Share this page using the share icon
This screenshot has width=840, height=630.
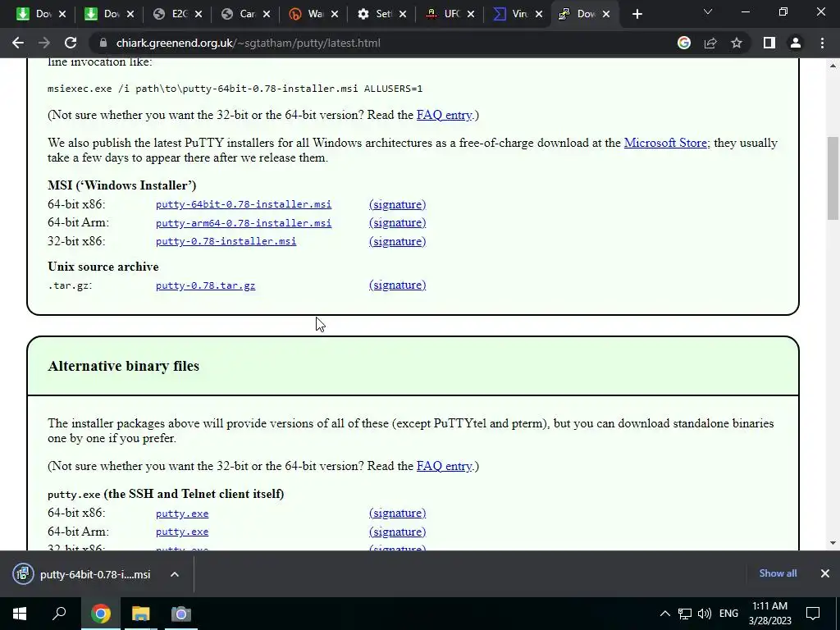coord(710,43)
